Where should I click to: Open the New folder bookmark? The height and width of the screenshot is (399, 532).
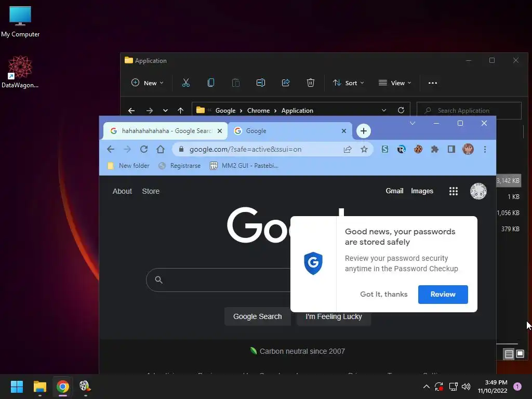point(128,166)
